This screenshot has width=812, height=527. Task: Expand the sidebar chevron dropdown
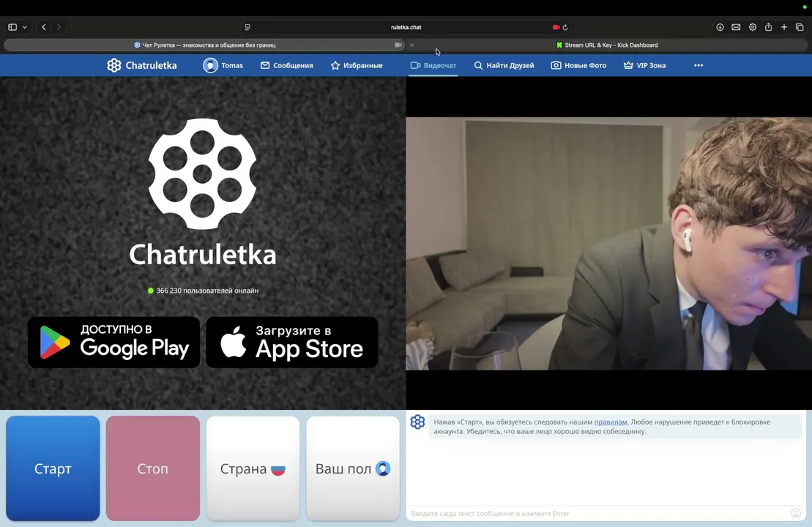coord(24,27)
